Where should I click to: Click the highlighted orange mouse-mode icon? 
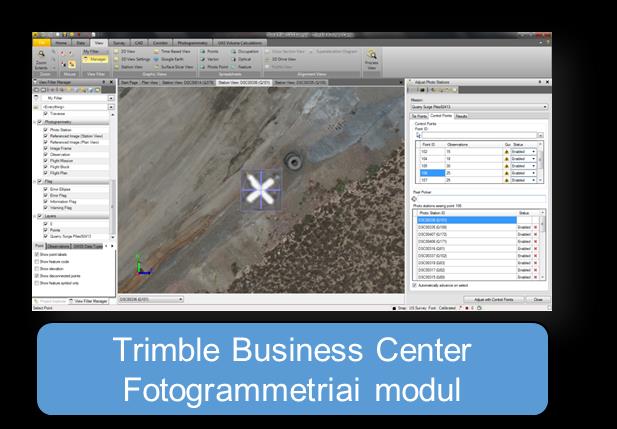72,64
